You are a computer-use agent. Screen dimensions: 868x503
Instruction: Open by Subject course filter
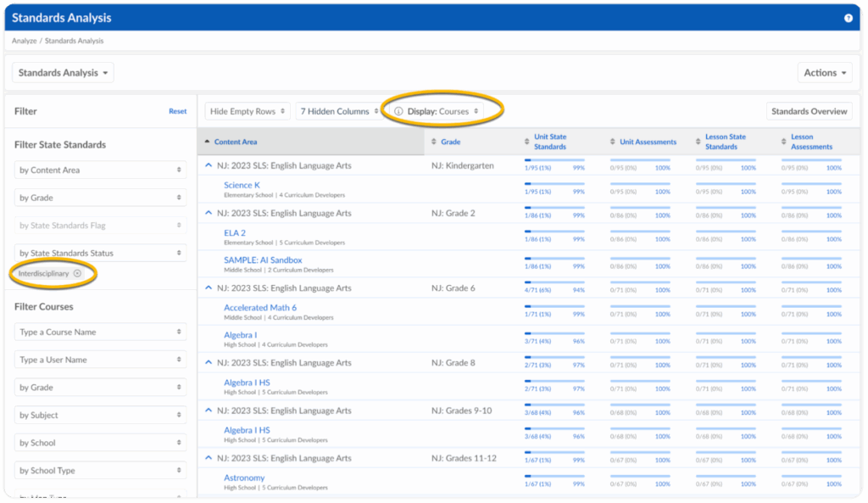[x=100, y=415]
